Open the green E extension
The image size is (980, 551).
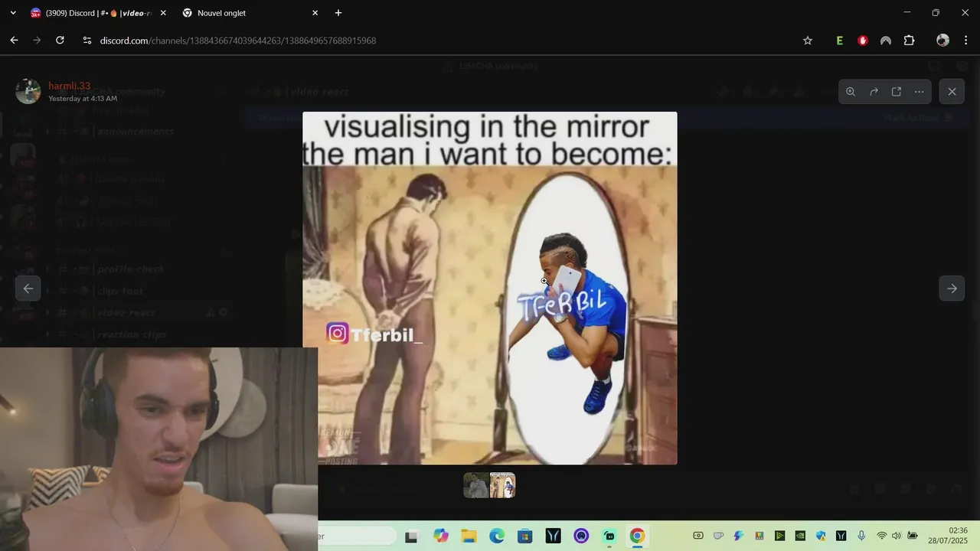840,41
